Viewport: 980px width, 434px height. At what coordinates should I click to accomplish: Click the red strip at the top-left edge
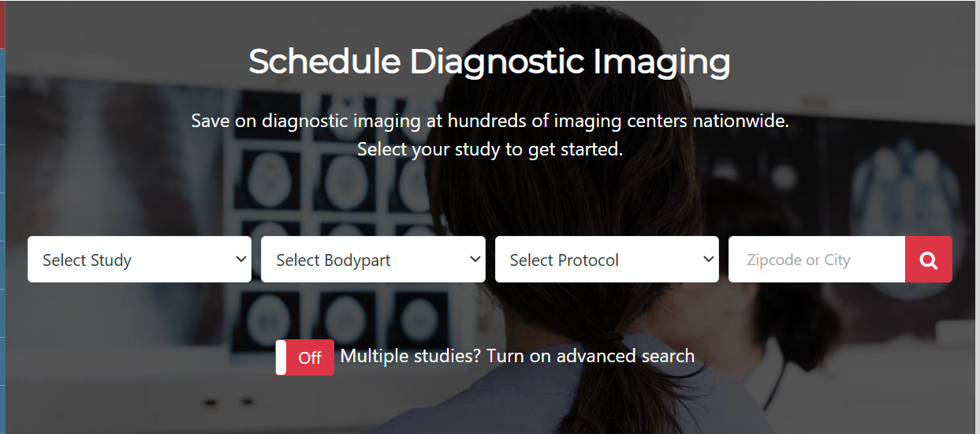[x=2, y=24]
